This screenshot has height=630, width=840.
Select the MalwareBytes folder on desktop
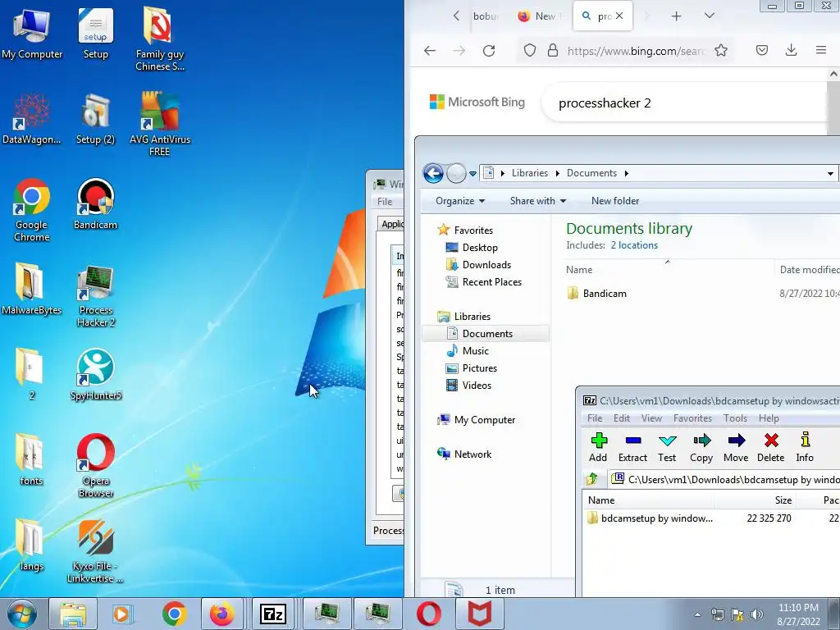pos(32,290)
